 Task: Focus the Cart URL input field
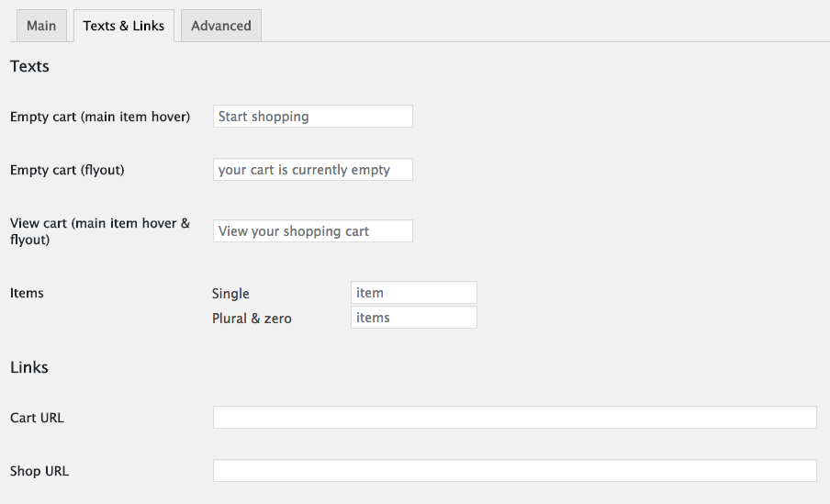[514, 418]
